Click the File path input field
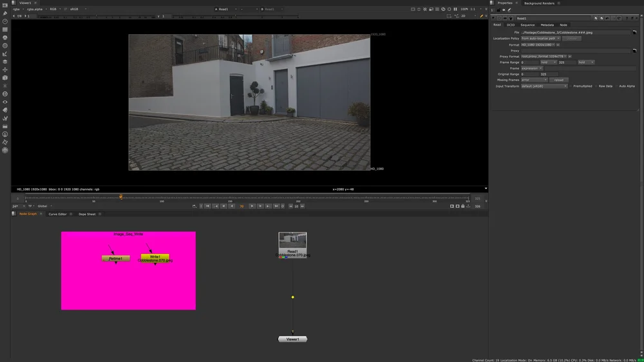The height and width of the screenshot is (362, 644). pos(575,32)
